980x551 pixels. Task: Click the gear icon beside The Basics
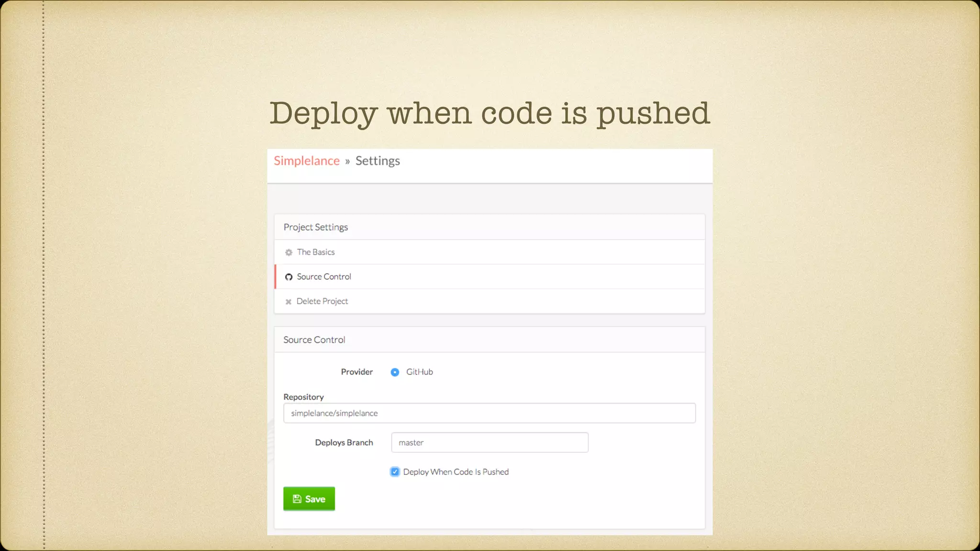[x=289, y=253]
